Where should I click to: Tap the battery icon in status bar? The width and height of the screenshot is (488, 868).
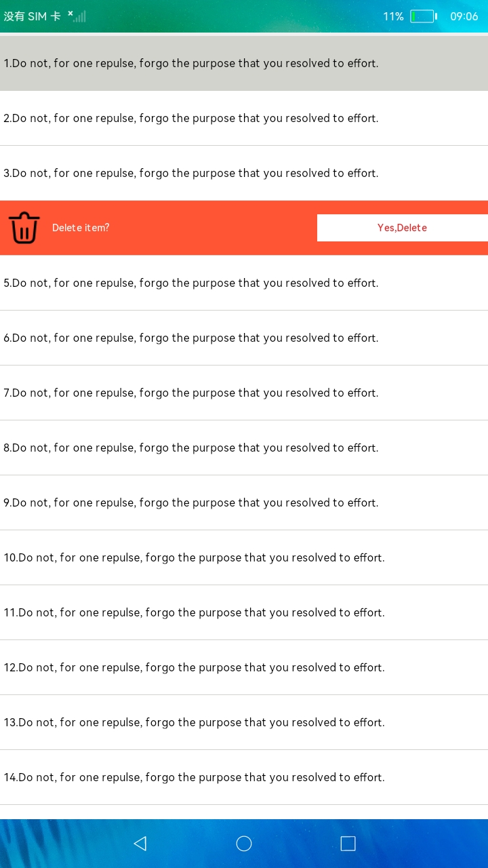point(423,16)
